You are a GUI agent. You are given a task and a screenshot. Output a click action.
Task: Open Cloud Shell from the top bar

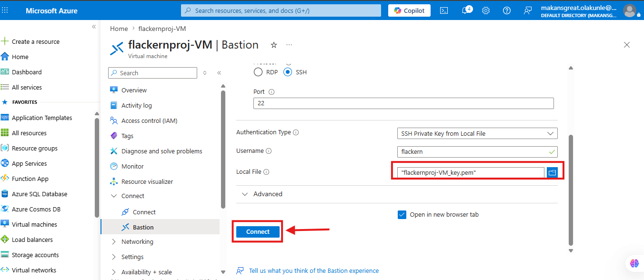click(x=443, y=10)
